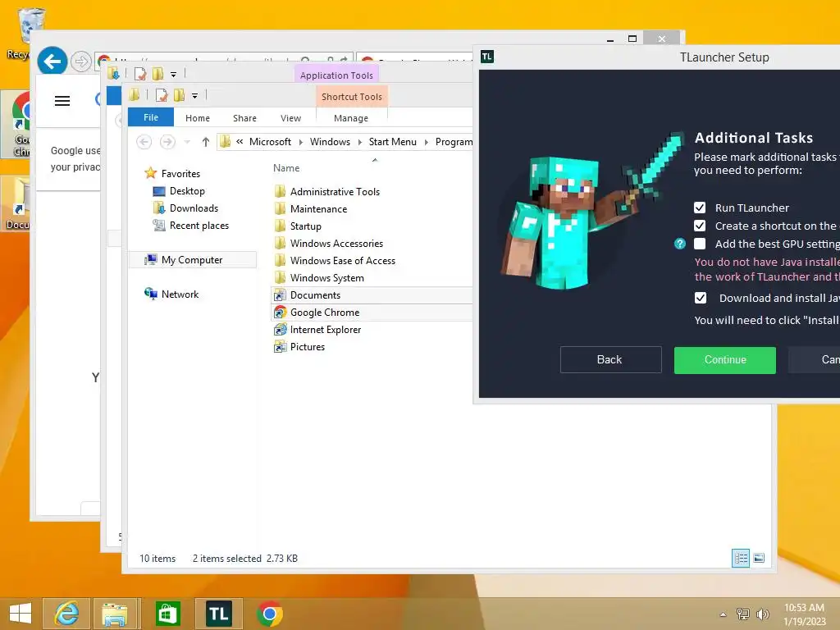Click the breadcrumb overflow chevron before Microsoft
Image resolution: width=840 pixels, height=630 pixels.
pyautogui.click(x=240, y=141)
